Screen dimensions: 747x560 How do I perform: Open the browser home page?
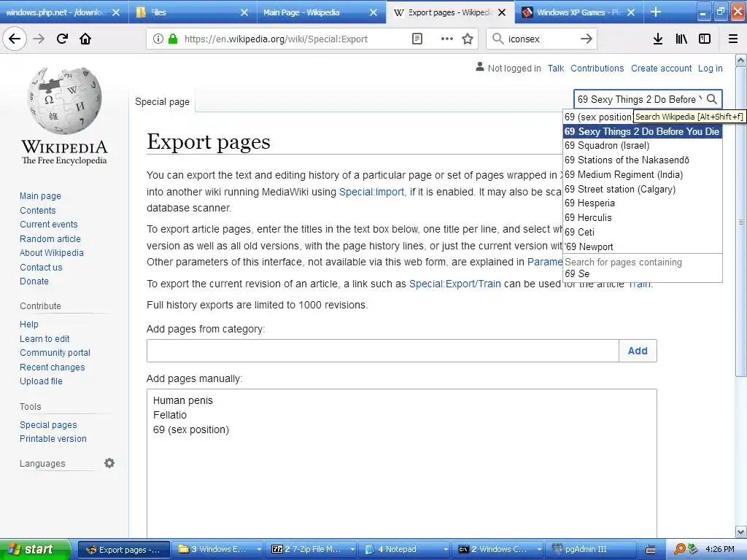85,39
